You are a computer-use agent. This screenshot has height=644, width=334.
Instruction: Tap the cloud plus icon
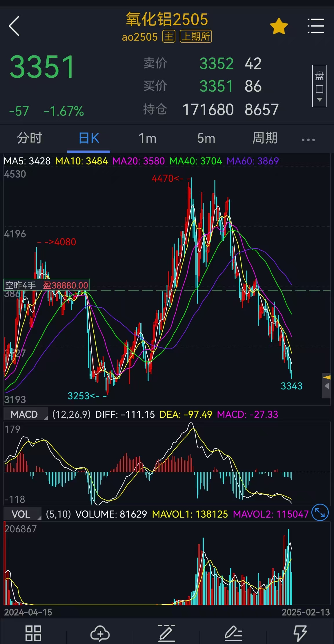tap(100, 633)
